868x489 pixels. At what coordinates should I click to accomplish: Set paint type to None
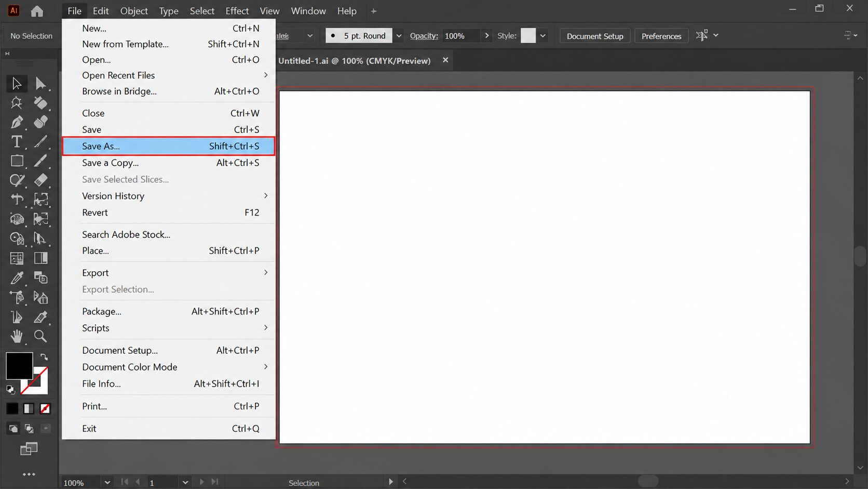[x=45, y=409]
